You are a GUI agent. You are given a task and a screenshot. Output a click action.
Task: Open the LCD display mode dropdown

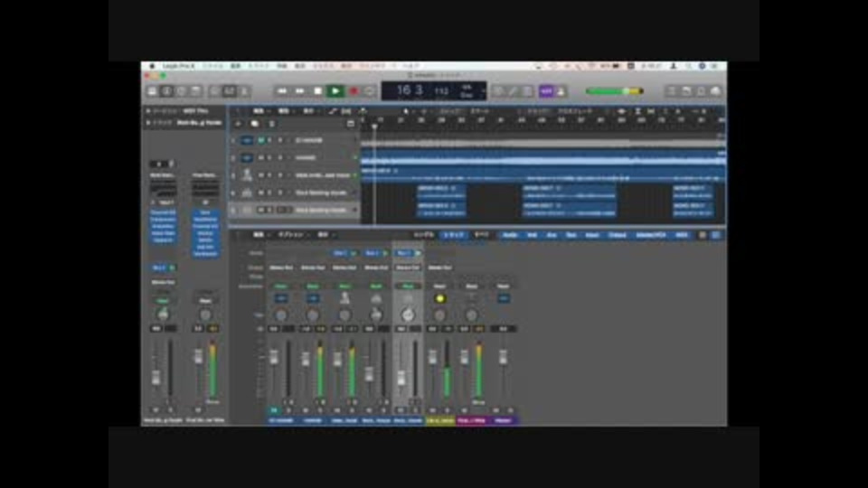482,91
